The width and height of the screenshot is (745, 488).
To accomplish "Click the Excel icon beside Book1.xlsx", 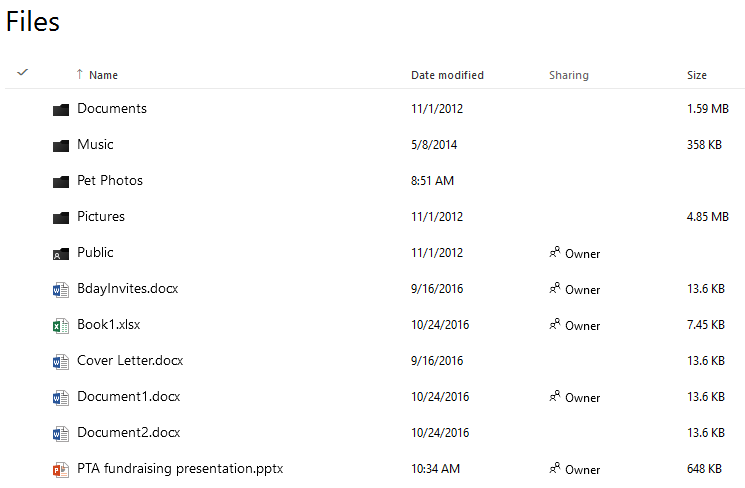I will pyautogui.click(x=61, y=326).
